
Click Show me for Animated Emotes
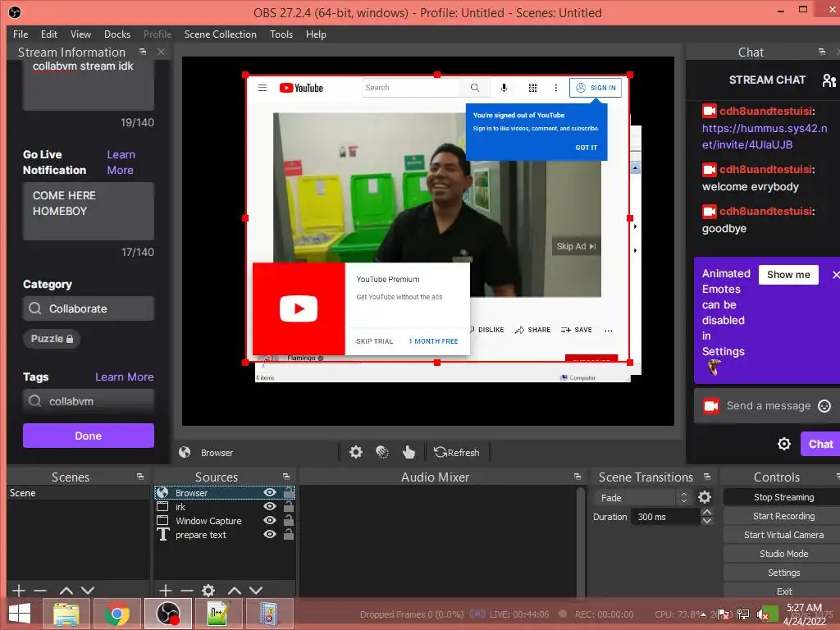point(788,275)
